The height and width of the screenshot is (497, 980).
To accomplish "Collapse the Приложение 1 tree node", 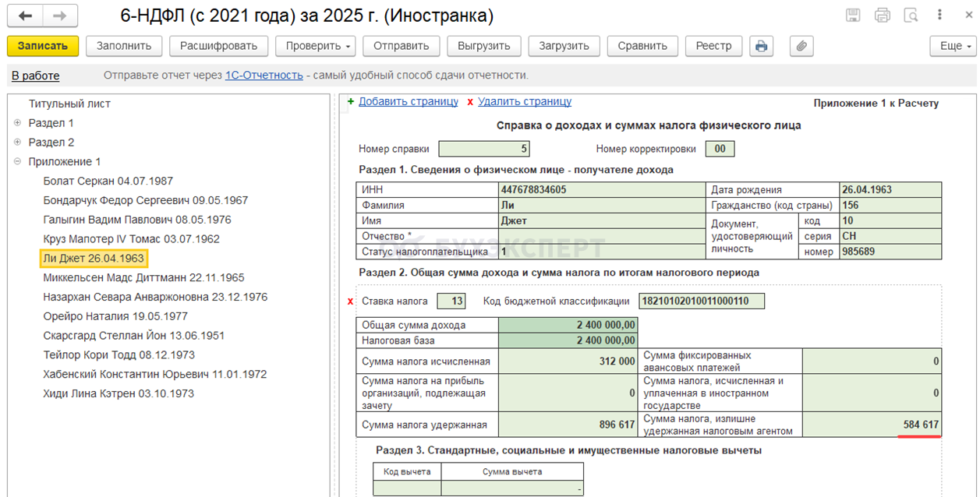I will 17,162.
